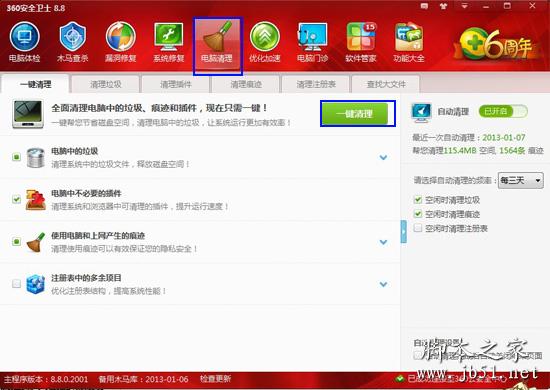Open 功能大全 all features icon
Viewport: 550px width, 390px height.
point(409,37)
